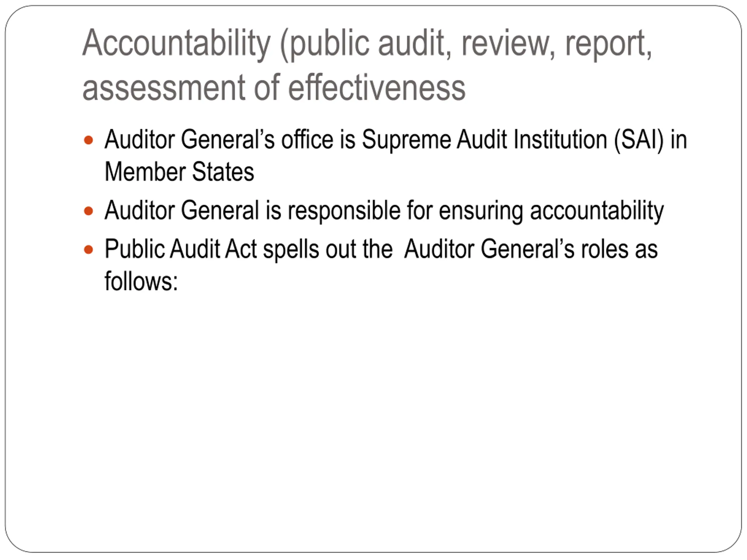Click 'spells out the' in third bullet
This screenshot has width=747, height=560.
(328, 250)
